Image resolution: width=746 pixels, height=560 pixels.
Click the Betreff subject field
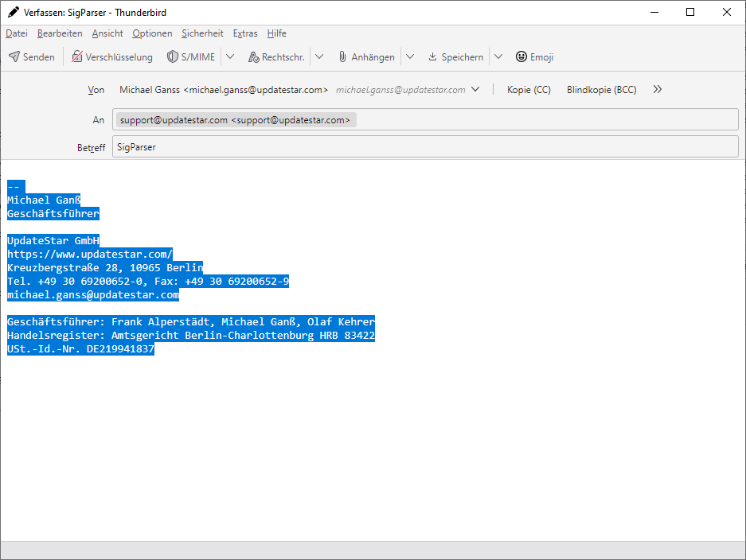click(425, 147)
